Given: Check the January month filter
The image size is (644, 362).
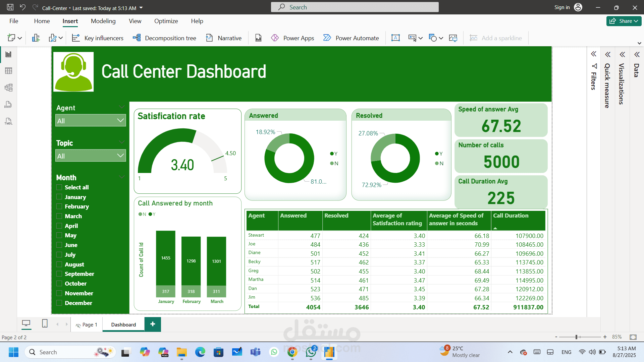Looking at the screenshot, I should pos(59,197).
